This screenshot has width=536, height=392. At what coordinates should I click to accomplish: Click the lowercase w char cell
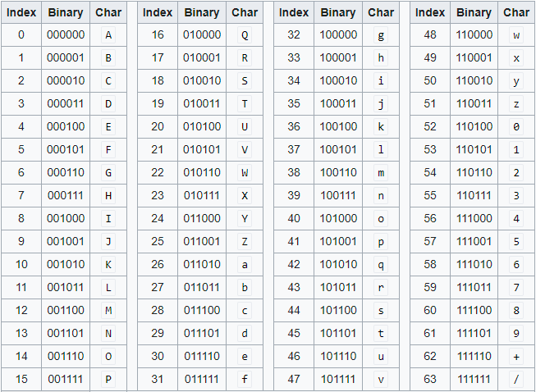click(x=516, y=34)
